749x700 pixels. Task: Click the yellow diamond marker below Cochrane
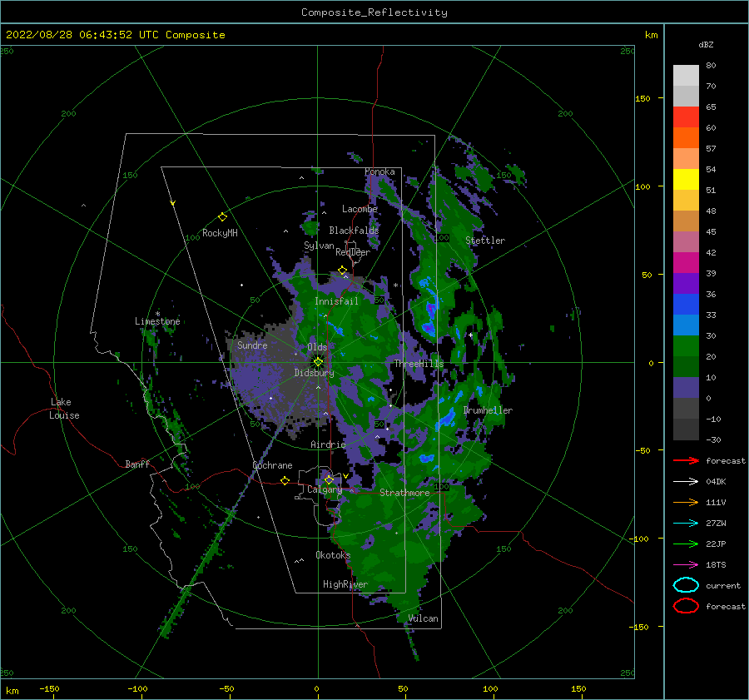(285, 480)
